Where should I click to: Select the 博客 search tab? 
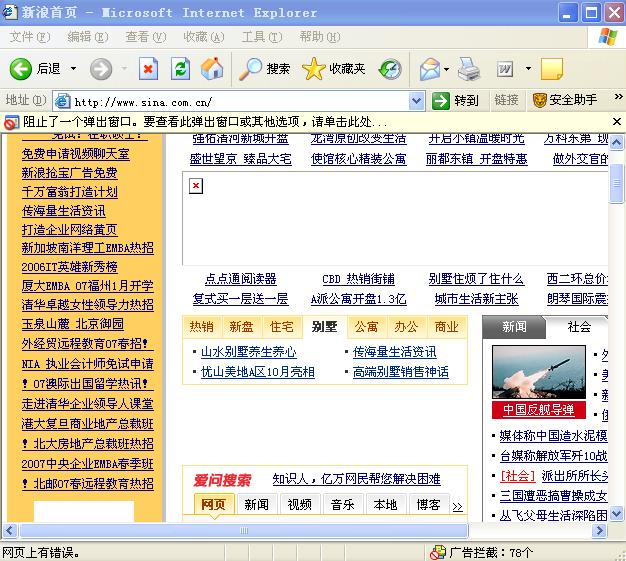[429, 505]
